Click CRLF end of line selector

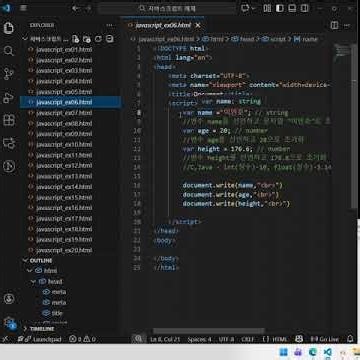247,339
